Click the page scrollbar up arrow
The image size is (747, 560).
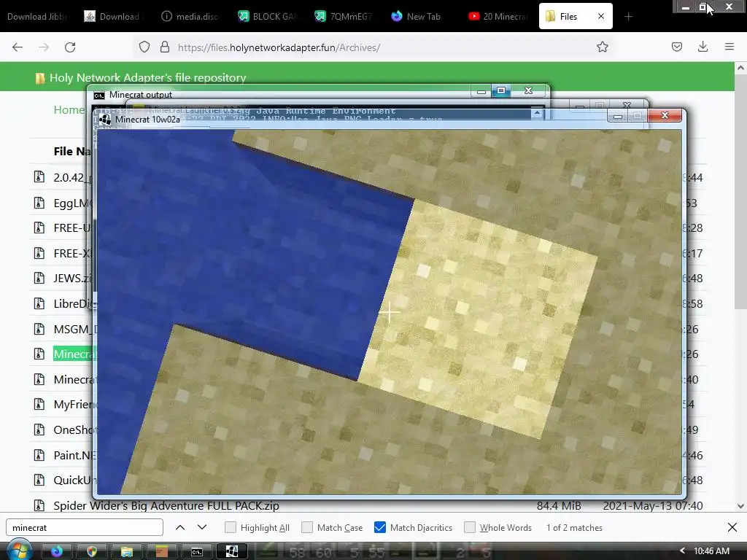(x=740, y=68)
